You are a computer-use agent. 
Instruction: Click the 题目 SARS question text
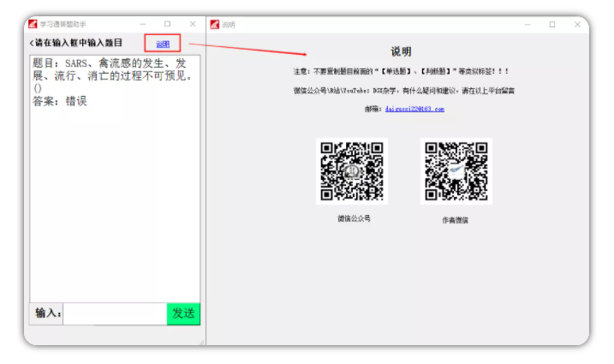[x=112, y=75]
